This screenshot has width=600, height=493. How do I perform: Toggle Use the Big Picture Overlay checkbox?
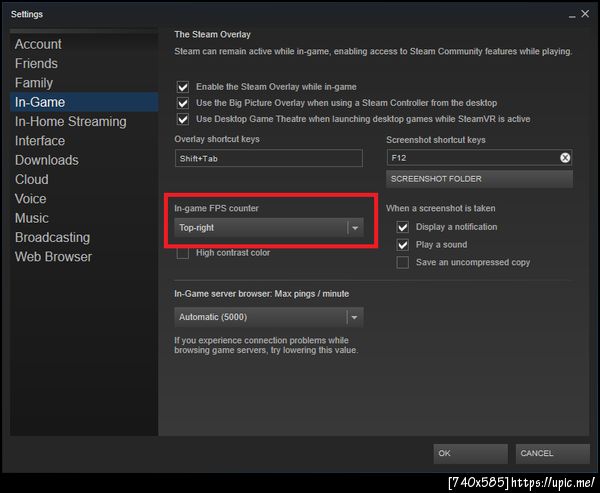tap(183, 103)
